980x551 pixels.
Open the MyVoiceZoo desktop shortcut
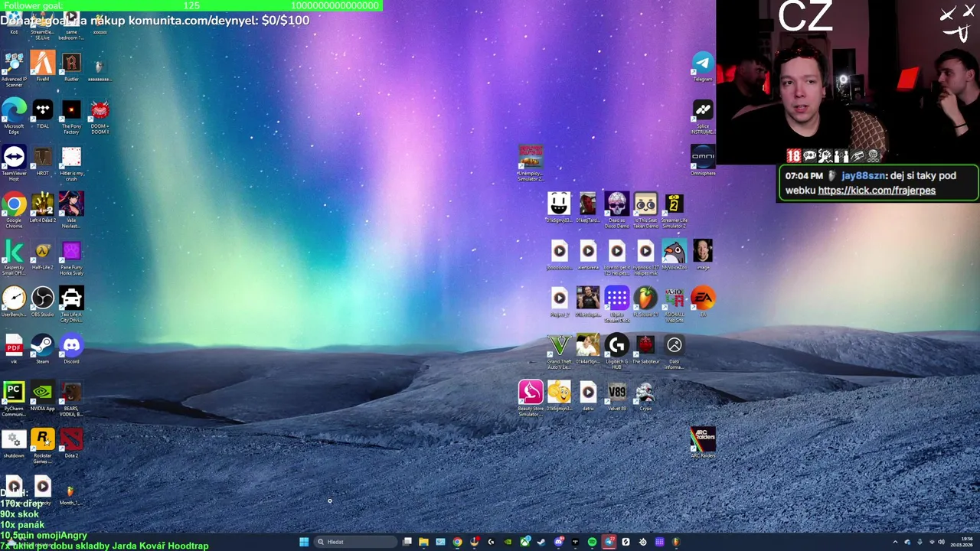674,255
